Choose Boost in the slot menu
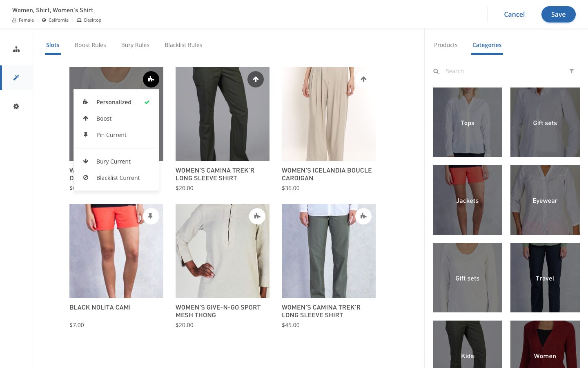 click(116, 119)
